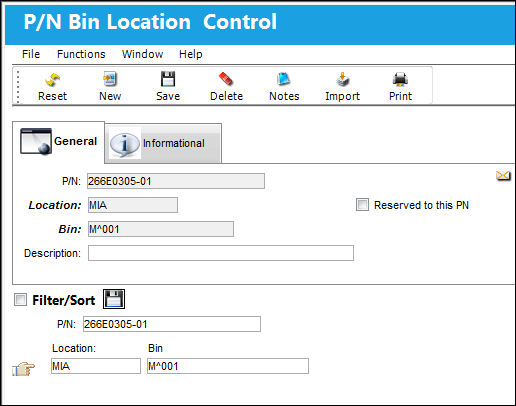Click the bold italic Bin label
516x406 pixels.
[70, 229]
